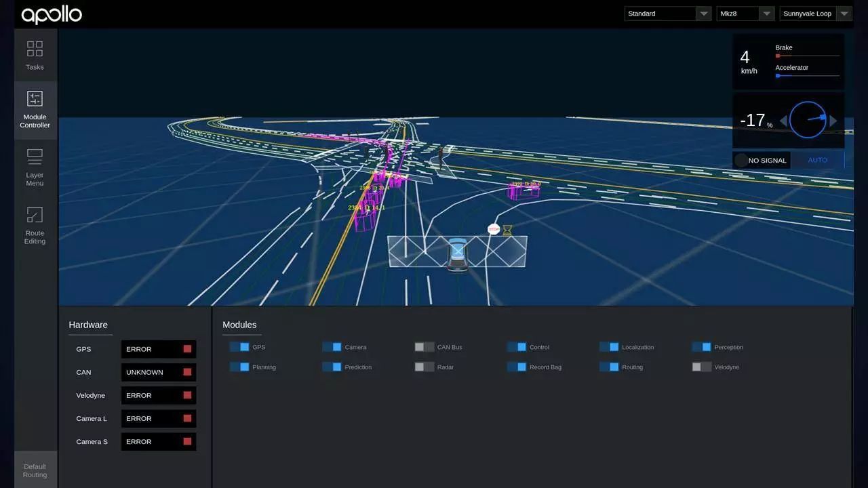The image size is (868, 488).
Task: Click the ego vehicle in the 3D view
Action: [458, 253]
